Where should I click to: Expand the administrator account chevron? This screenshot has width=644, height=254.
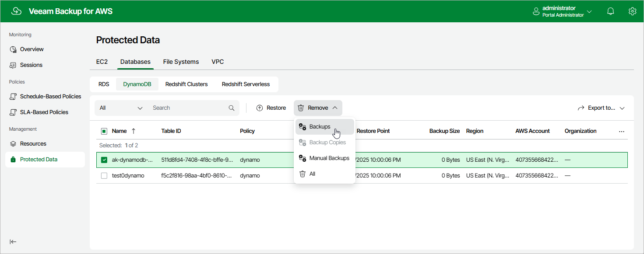pos(589,12)
